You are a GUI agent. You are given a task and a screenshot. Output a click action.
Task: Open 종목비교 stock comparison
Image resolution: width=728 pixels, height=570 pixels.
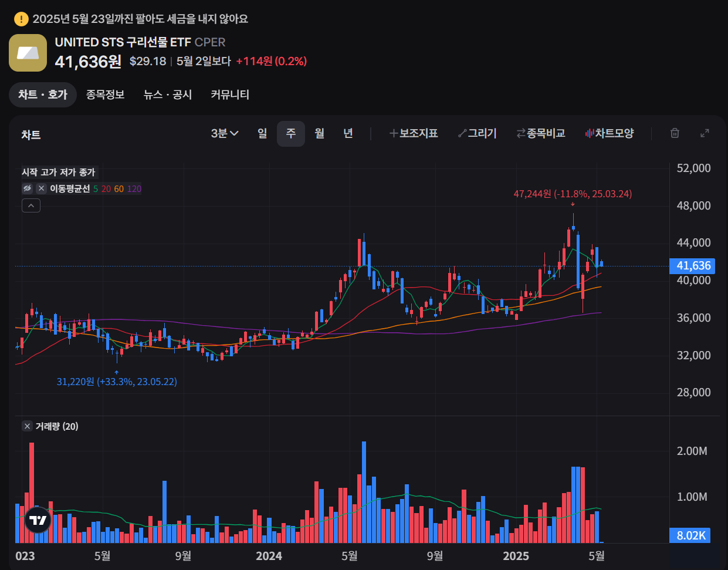click(x=541, y=133)
